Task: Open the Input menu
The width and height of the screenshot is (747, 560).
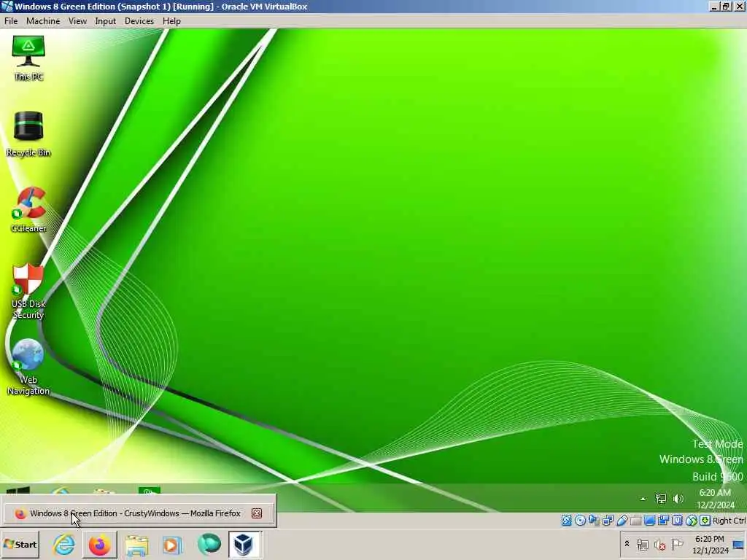Action: (x=105, y=21)
